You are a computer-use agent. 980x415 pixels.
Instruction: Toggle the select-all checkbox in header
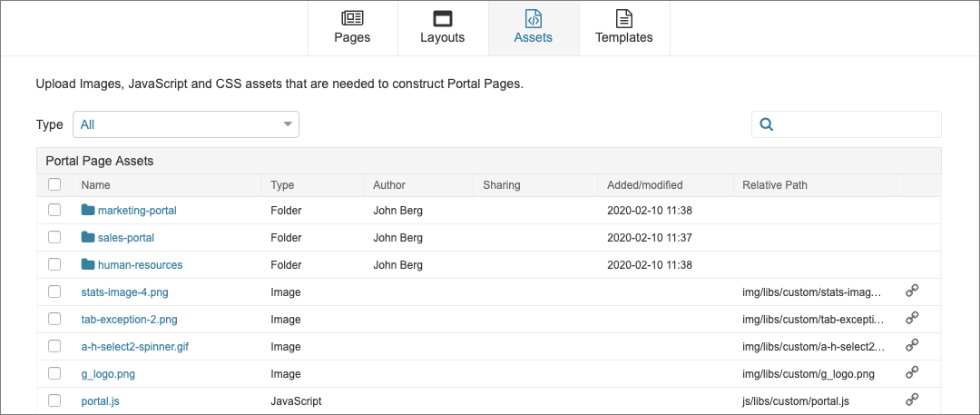tap(54, 185)
